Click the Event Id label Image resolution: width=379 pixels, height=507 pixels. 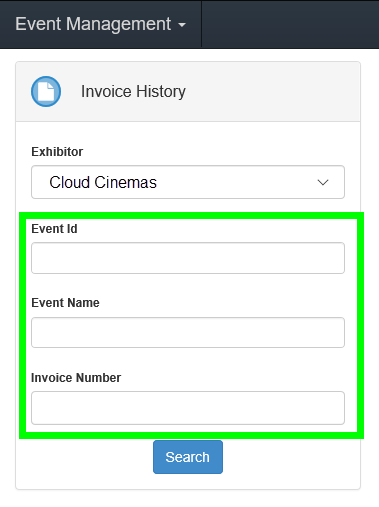[54, 229]
